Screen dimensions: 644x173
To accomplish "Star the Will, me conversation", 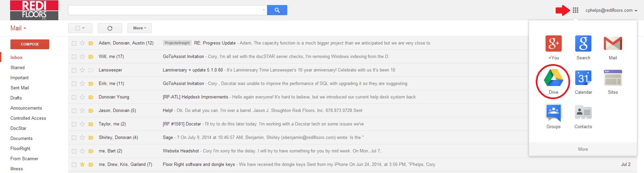I will (82, 57).
